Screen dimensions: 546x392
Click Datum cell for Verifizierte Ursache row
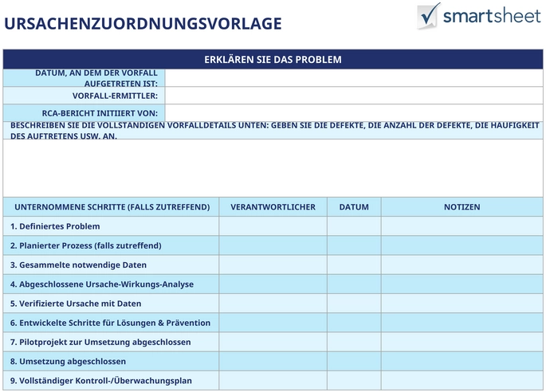click(x=354, y=304)
